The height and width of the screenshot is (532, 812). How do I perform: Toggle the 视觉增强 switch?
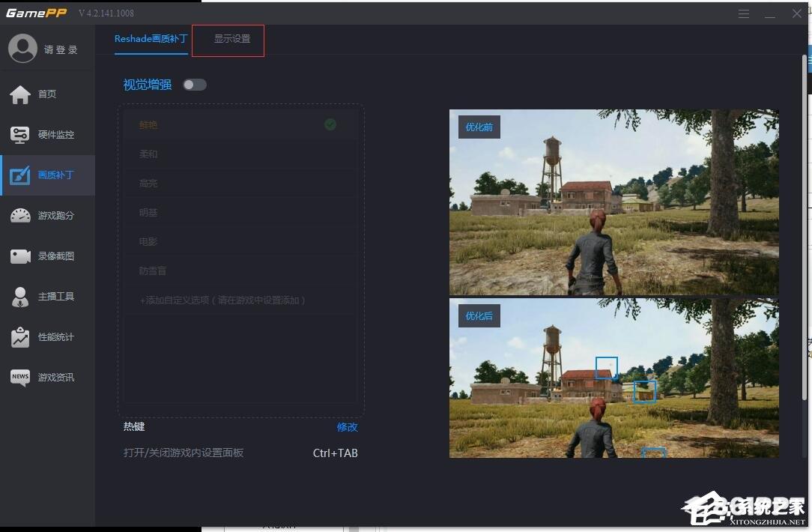tap(195, 85)
